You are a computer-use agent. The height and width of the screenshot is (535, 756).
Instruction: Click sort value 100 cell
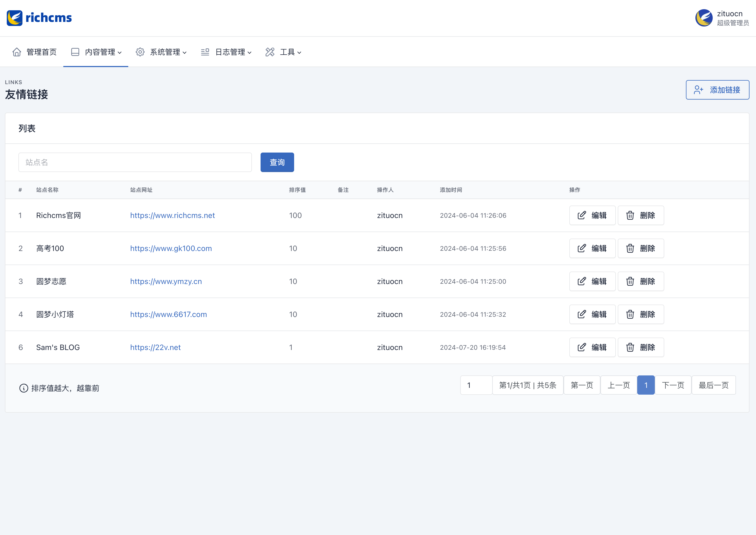[x=295, y=216]
